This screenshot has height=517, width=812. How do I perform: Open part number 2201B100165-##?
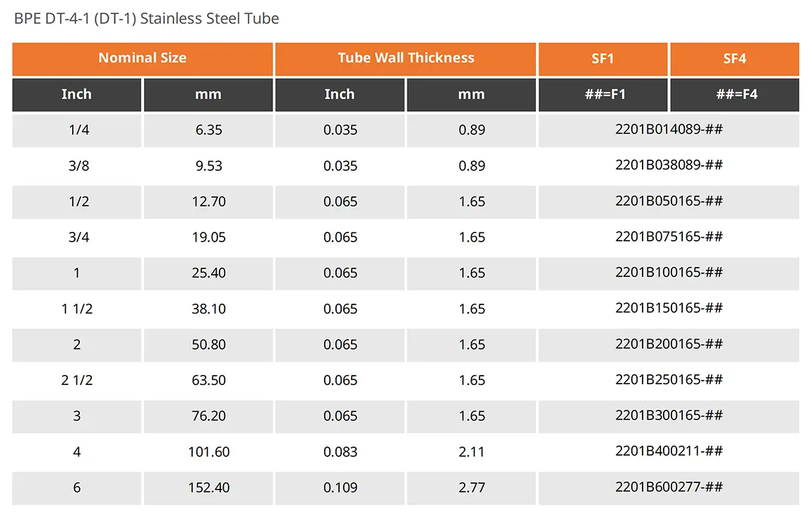[669, 273]
